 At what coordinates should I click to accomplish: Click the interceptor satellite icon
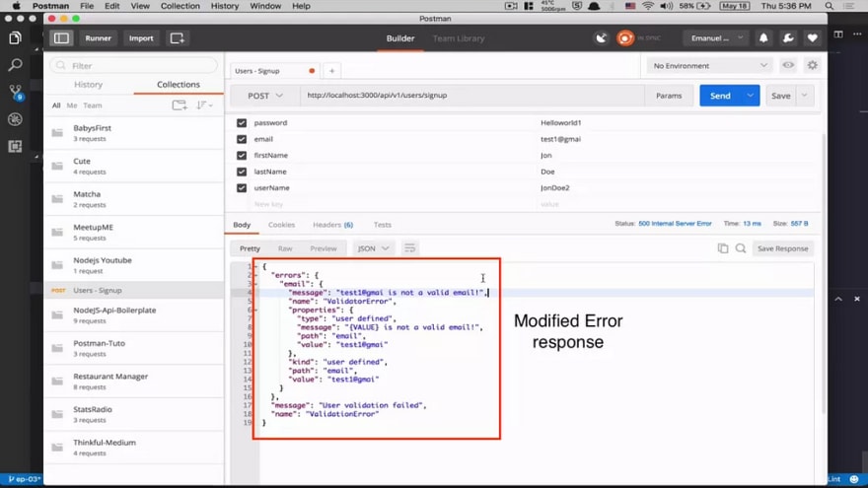(601, 38)
